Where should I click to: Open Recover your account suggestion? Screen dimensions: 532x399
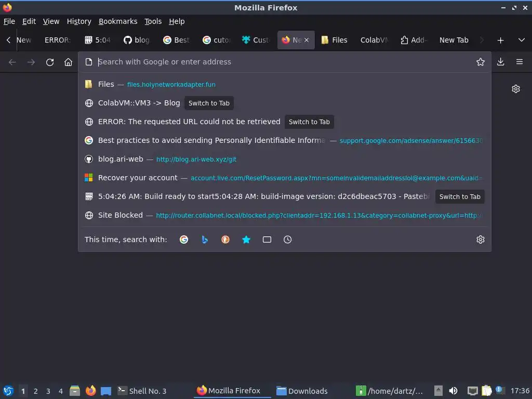click(x=284, y=178)
